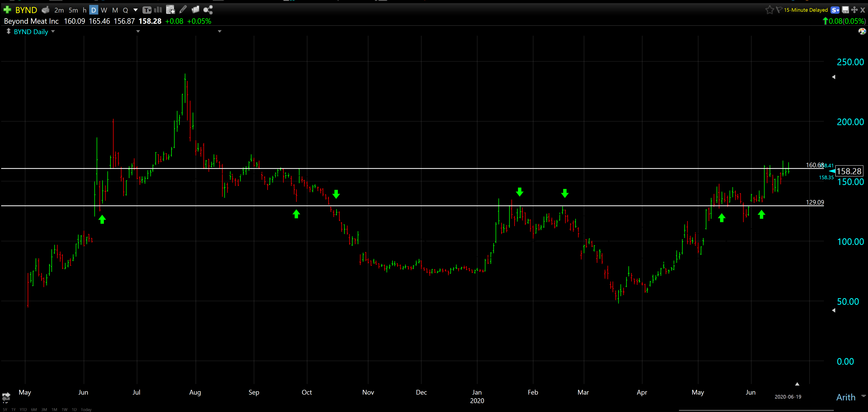The image size is (868, 412).
Task: Click the open price 160.09 in header
Action: click(x=74, y=21)
